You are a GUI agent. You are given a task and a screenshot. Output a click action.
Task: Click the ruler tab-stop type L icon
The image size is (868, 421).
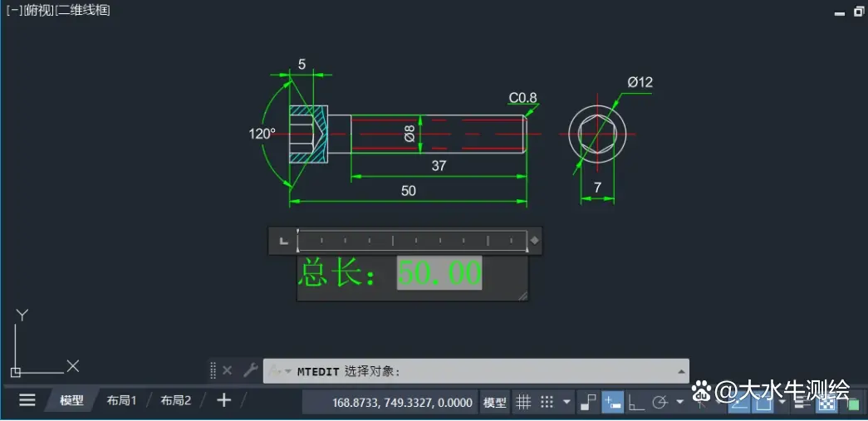(284, 241)
